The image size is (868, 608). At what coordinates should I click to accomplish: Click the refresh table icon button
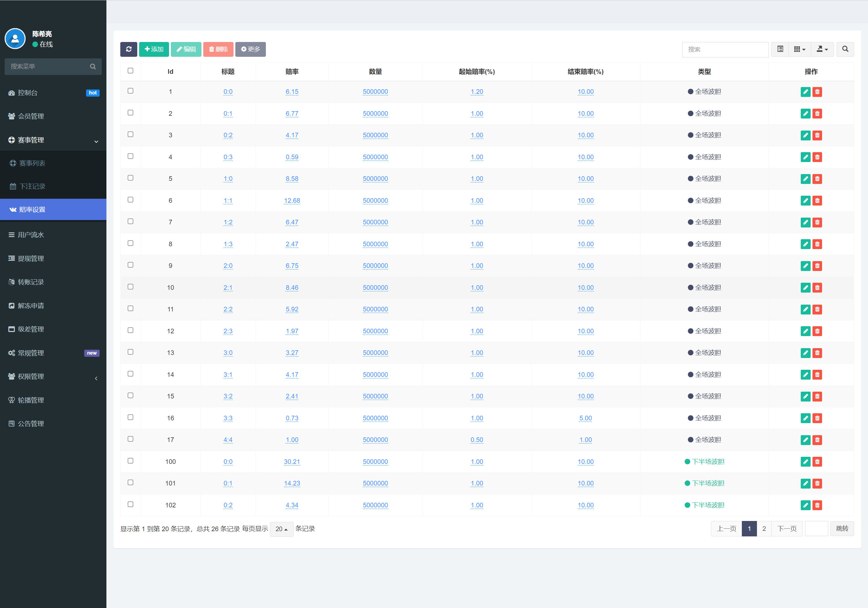129,49
